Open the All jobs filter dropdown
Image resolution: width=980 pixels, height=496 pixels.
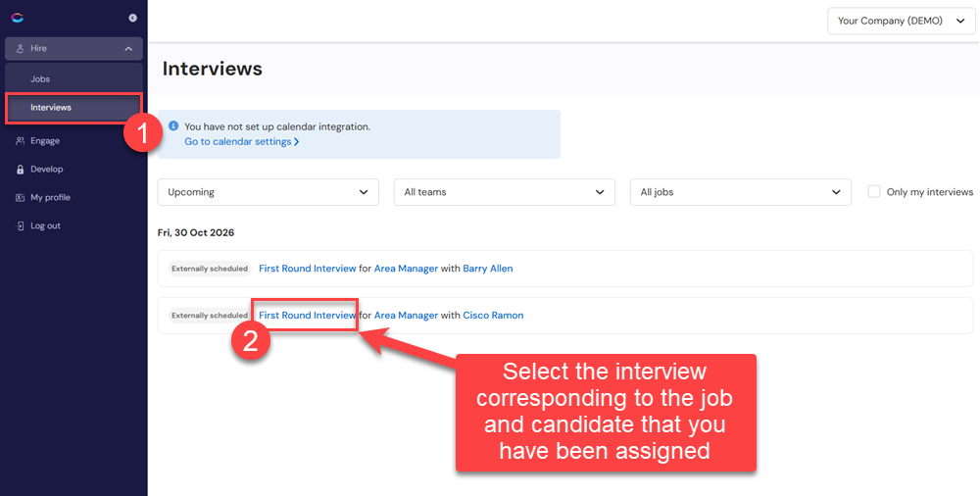741,192
